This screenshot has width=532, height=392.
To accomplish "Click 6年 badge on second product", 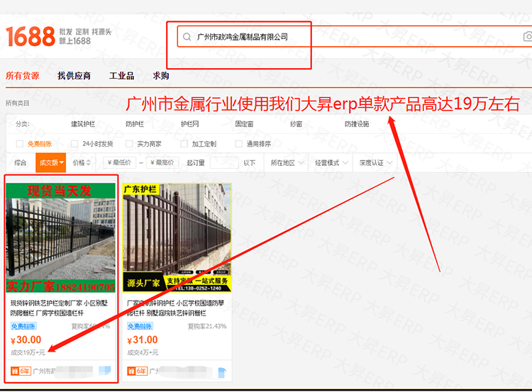I will coord(138,371).
